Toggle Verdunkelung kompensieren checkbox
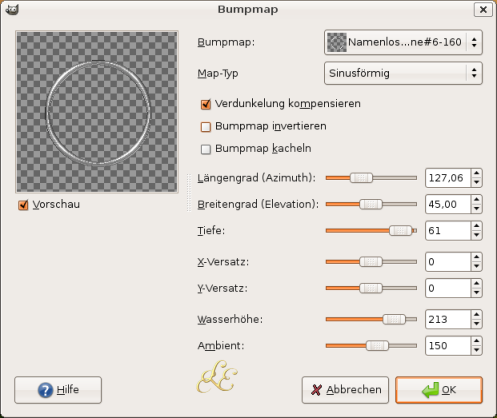Viewport: 497px width, 418px height. click(206, 104)
